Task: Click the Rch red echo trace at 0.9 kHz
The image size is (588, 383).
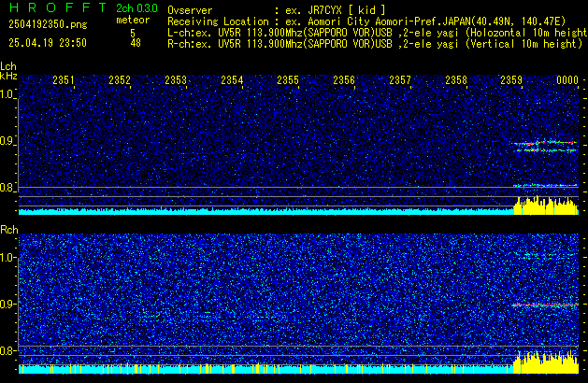Action: [x=544, y=305]
